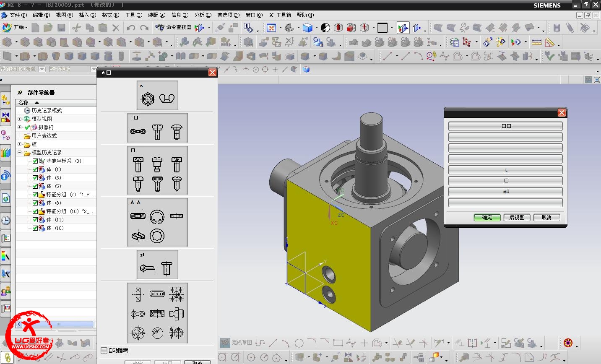Toggle the Feature Group (7) checkbox
The width and height of the screenshot is (601, 364).
[x=35, y=195]
